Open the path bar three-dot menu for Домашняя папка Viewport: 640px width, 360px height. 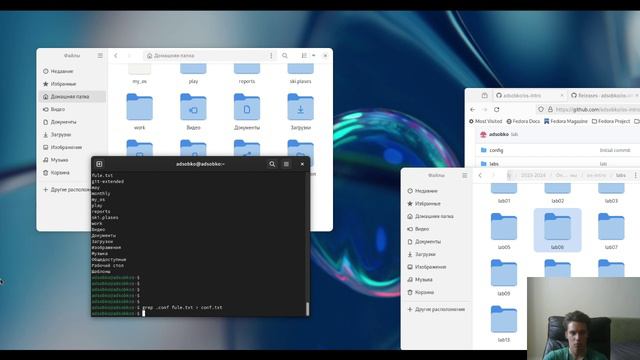(x=271, y=56)
